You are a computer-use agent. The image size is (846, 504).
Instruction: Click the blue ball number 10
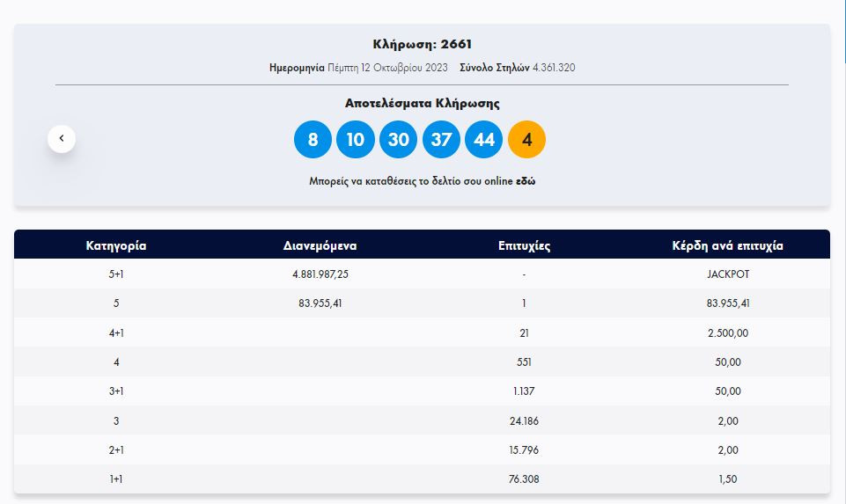(356, 140)
